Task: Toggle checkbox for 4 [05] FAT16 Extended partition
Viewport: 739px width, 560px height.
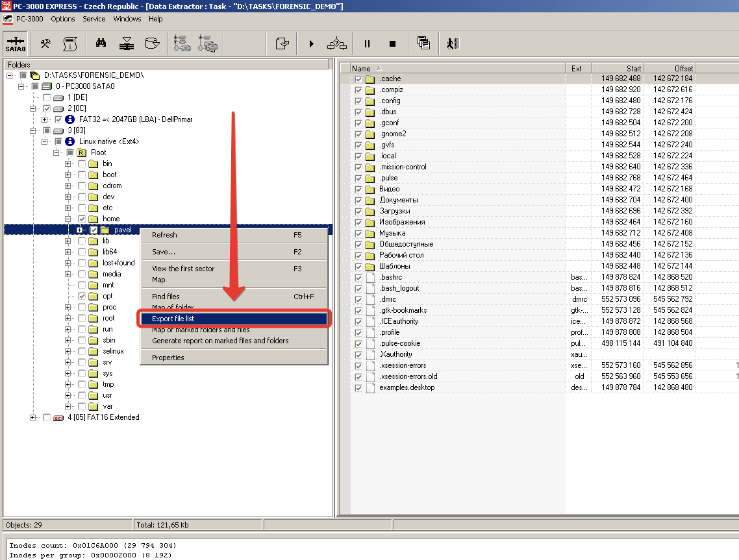Action: click(47, 417)
